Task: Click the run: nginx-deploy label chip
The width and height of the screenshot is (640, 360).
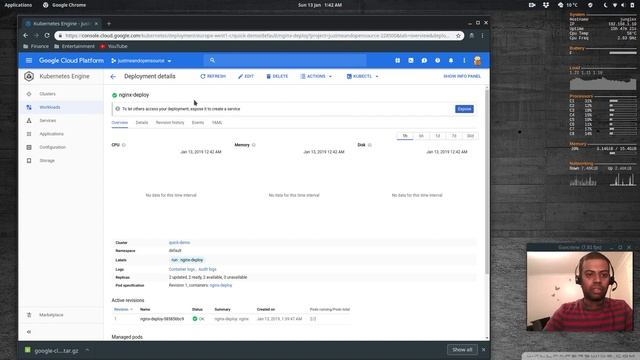Action: coord(187,260)
